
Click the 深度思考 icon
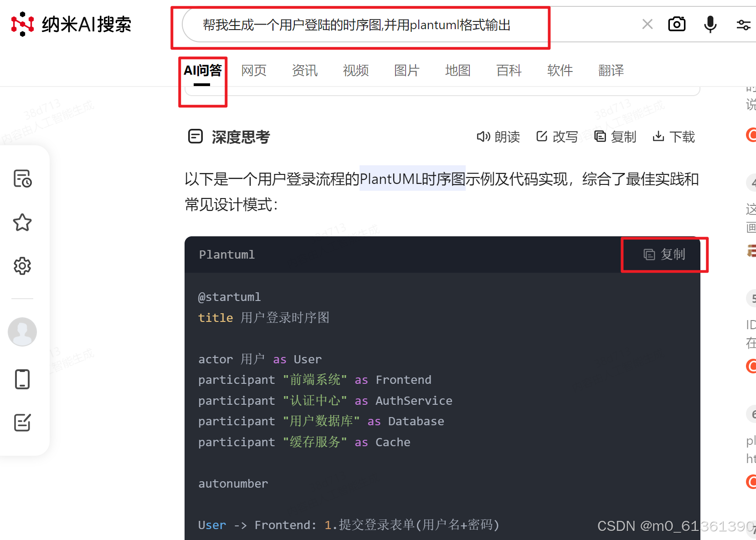(195, 136)
